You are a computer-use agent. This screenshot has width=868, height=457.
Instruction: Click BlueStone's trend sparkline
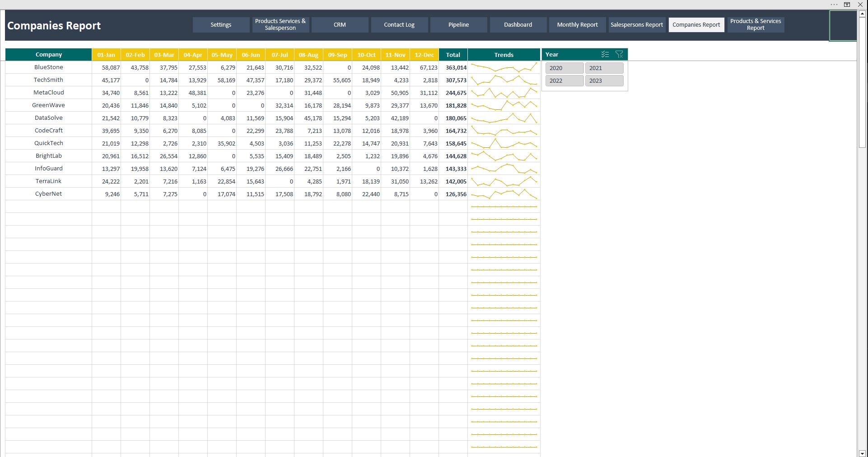[x=504, y=68]
